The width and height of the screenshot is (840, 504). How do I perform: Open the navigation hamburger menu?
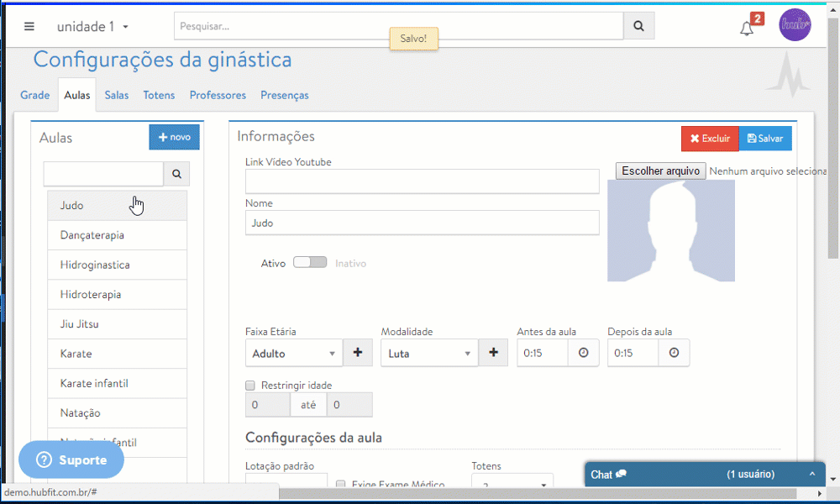coord(29,25)
